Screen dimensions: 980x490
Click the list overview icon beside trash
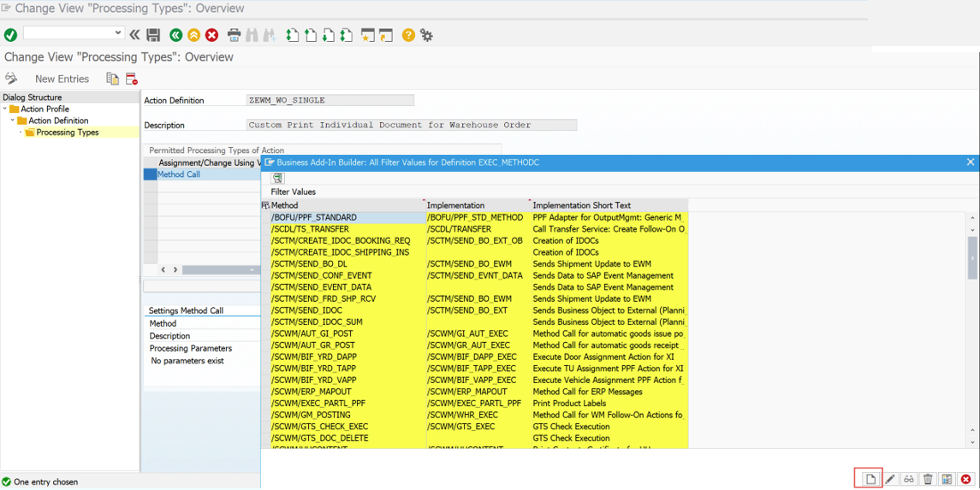click(x=947, y=479)
